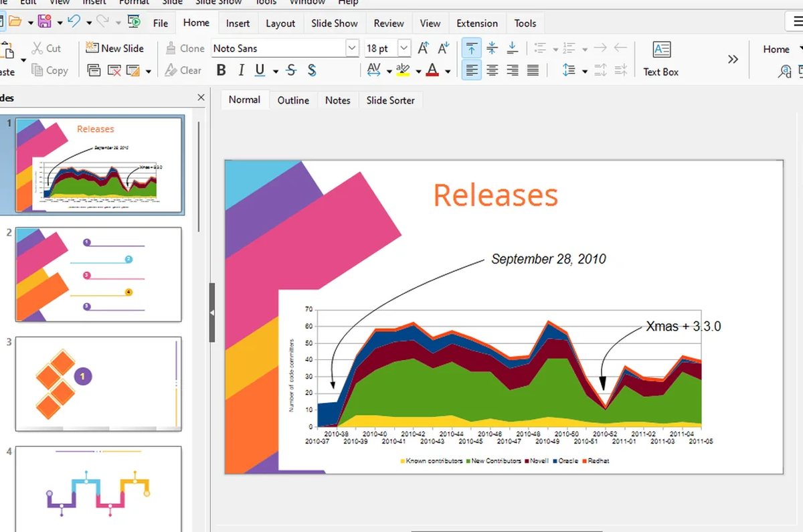Show more toolbar items with double chevron
Viewport: 803px width, 532px height.
(733, 59)
